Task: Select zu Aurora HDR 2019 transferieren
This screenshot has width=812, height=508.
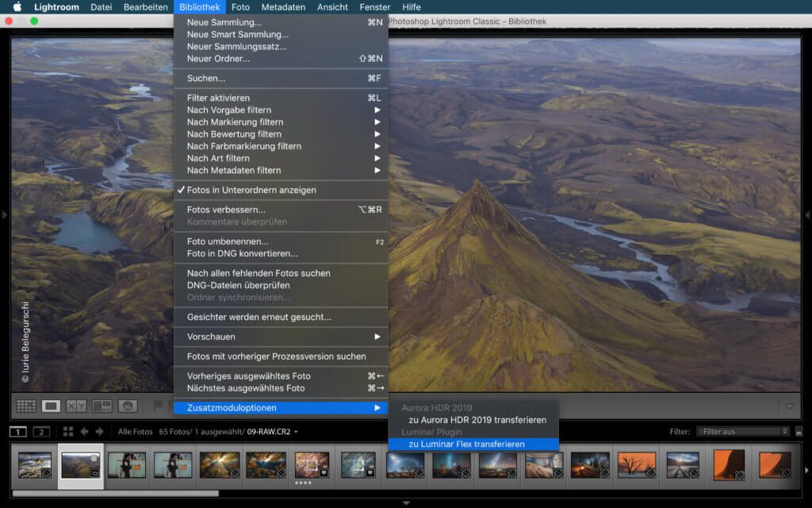Action: pos(474,420)
